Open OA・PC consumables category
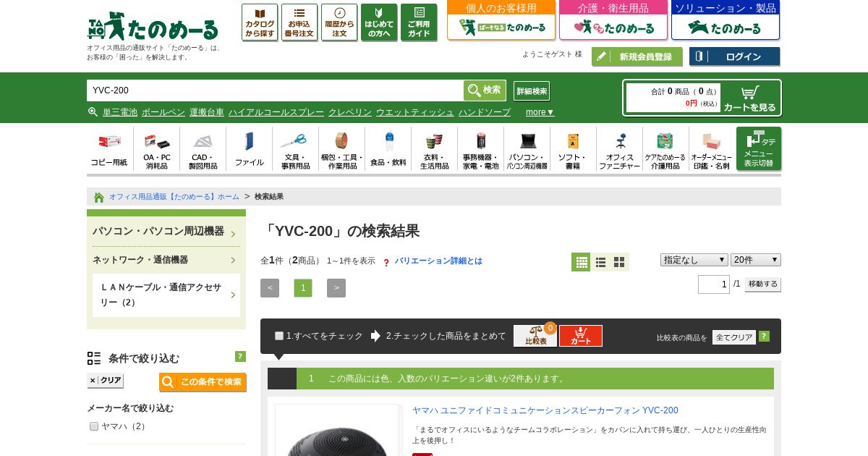 click(x=156, y=149)
